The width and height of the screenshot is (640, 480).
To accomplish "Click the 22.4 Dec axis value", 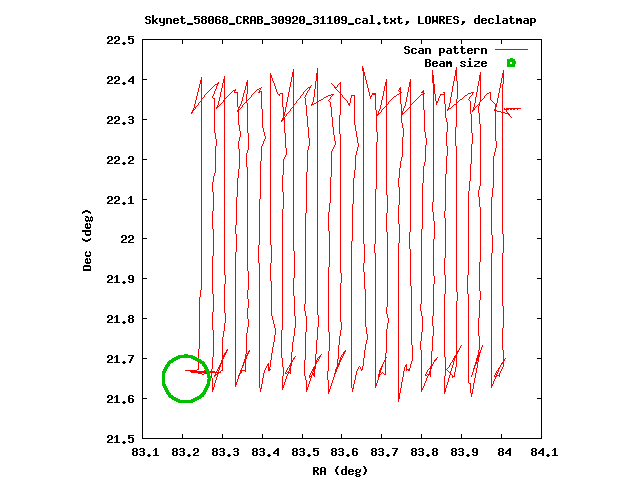I will (120, 80).
